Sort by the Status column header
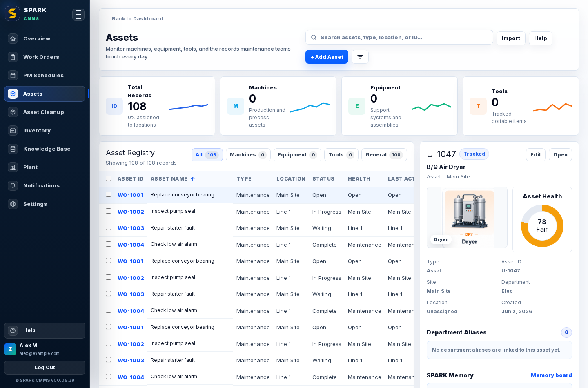 [x=323, y=179]
